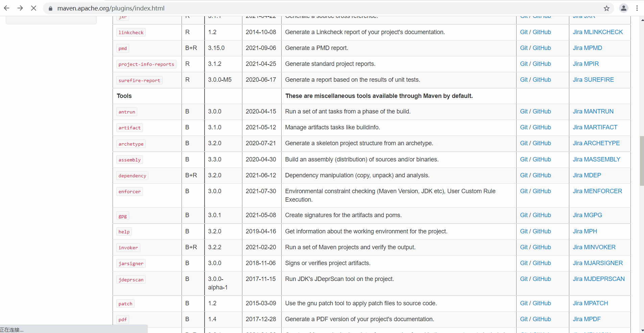Screen dimensions: 644x333
Task: Open Jira MARTIFACT issue tracker
Action: [595, 127]
